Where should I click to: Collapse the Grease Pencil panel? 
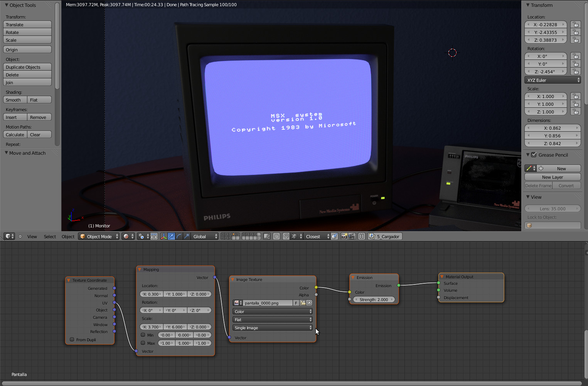pos(528,155)
